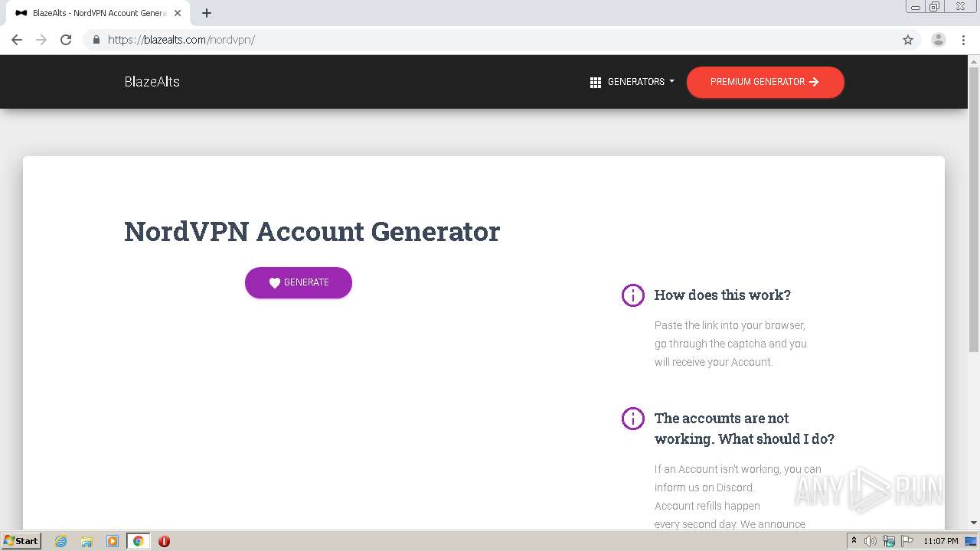Minimize the Chrome window

[916, 7]
